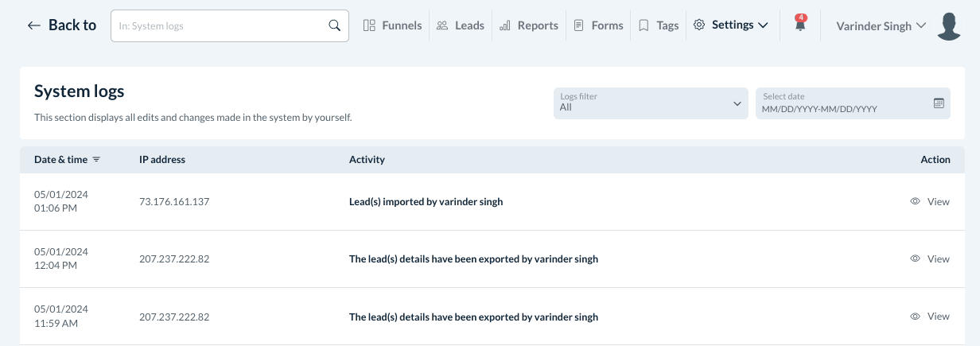Focus the System logs search field
The height and width of the screenshot is (346, 980).
pos(219,25)
